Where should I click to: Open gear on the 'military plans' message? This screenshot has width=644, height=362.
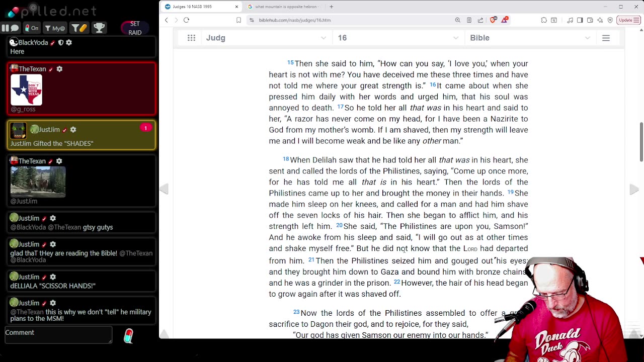tap(53, 303)
